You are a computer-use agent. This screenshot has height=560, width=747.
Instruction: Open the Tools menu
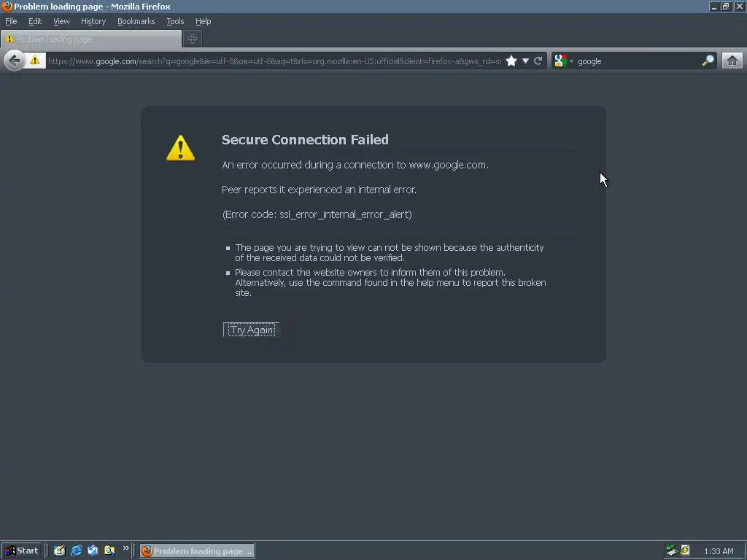pyautogui.click(x=175, y=21)
